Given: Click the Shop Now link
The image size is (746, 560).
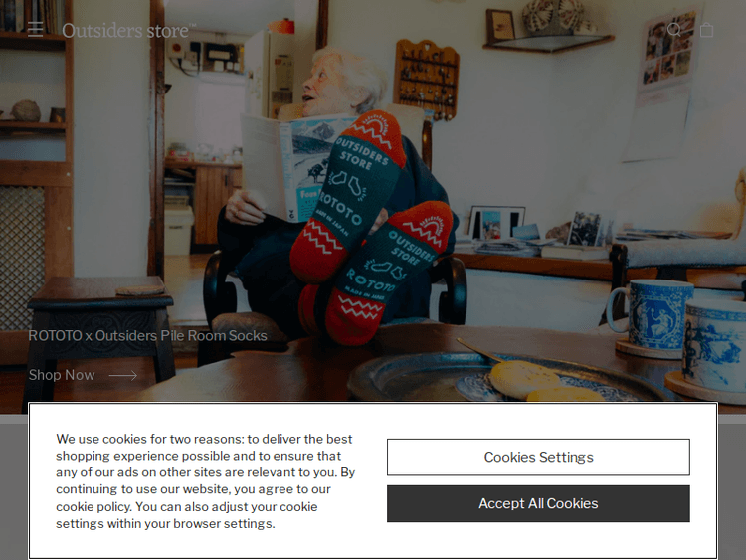Looking at the screenshot, I should (x=62, y=375).
